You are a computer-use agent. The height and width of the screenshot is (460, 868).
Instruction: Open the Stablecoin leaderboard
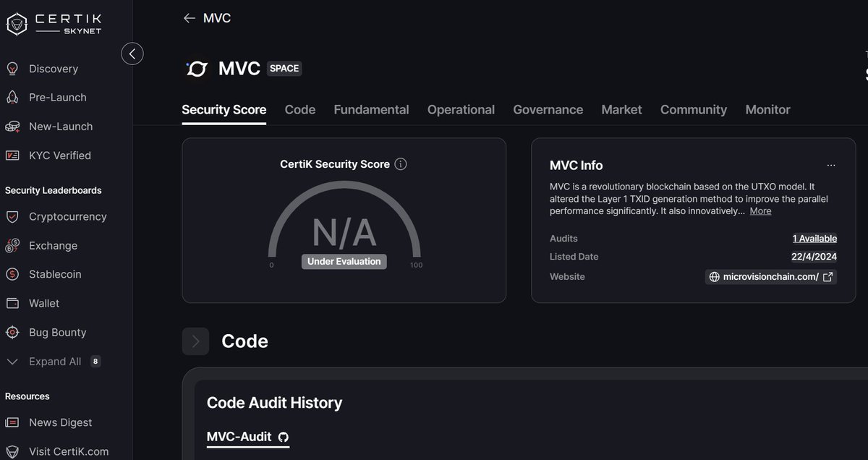pyautogui.click(x=55, y=275)
